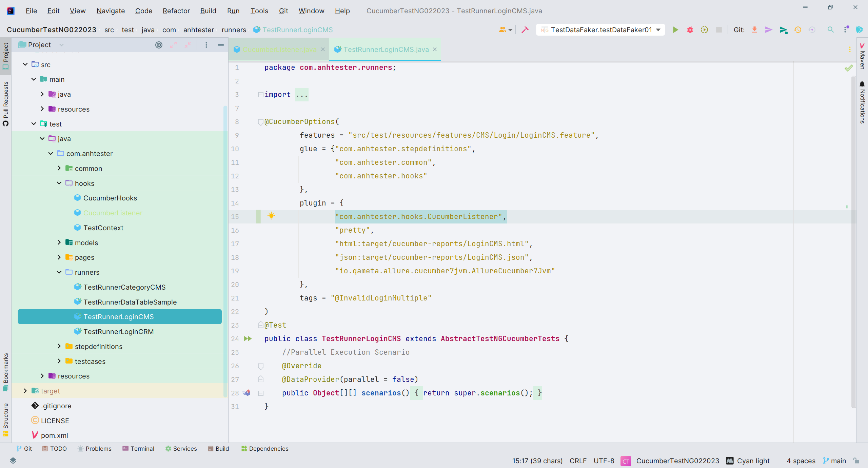Screen dimensions: 868x468
Task: Select opened file target icon
Action: pyautogui.click(x=159, y=45)
